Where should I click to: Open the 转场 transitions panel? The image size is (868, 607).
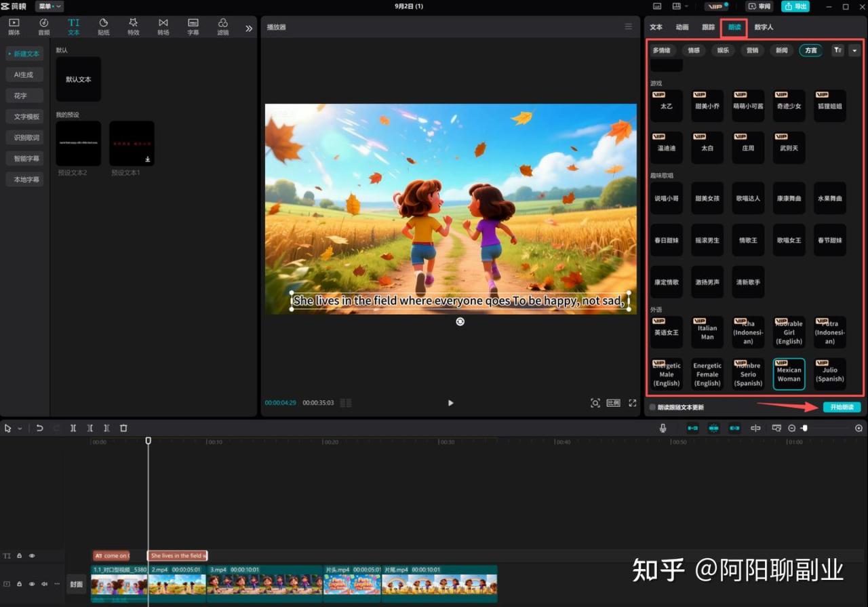163,26
